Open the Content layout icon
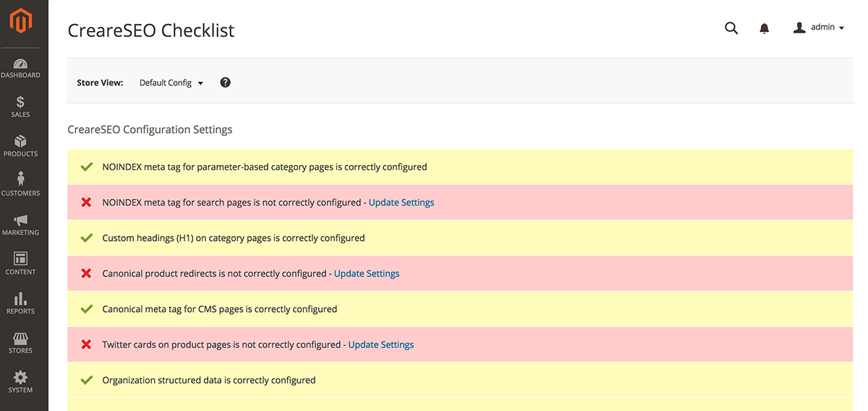Image resolution: width=868 pixels, height=411 pixels. pyautogui.click(x=20, y=259)
